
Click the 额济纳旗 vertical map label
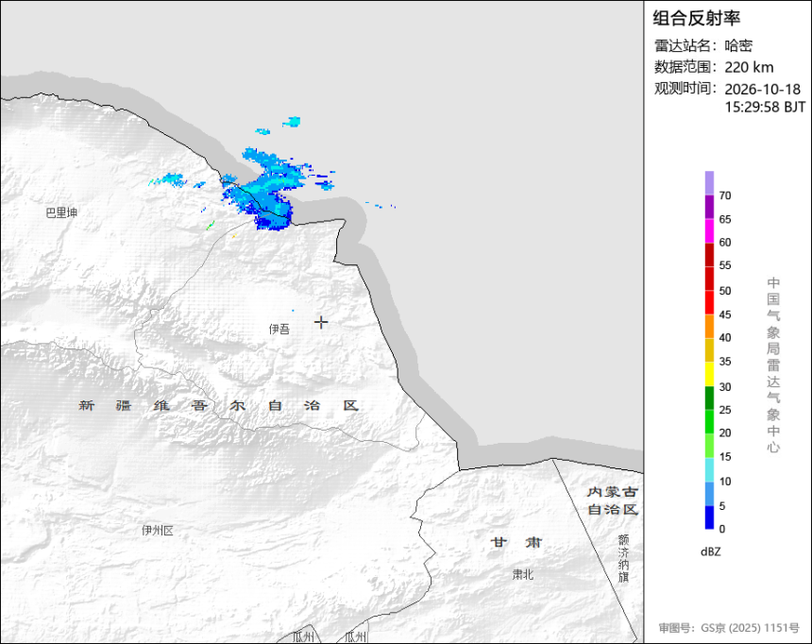point(623,558)
